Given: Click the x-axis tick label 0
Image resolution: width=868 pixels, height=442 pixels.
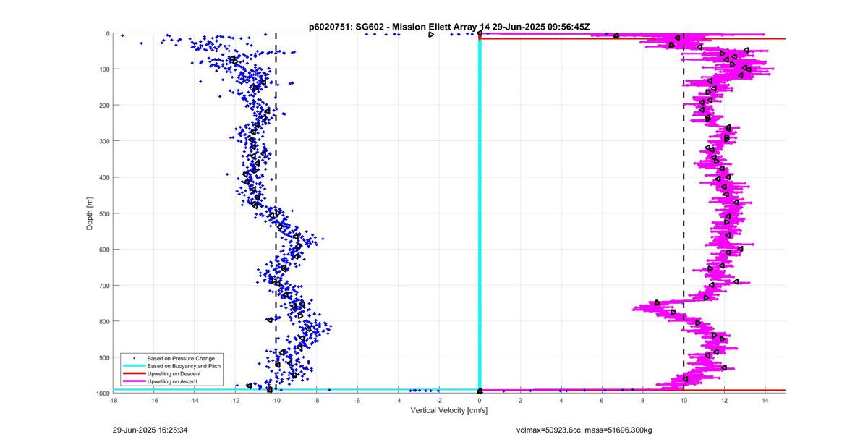Looking at the screenshot, I should pyautogui.click(x=480, y=399).
